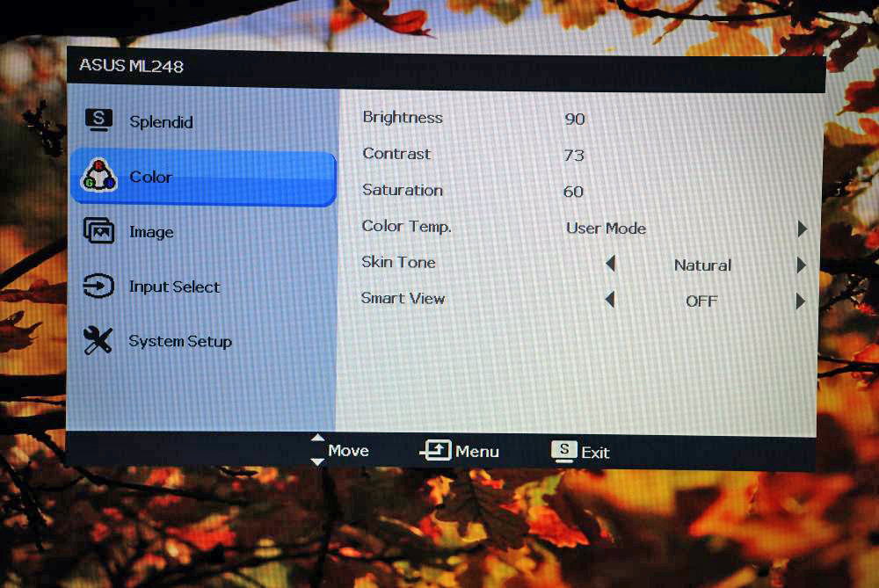This screenshot has width=879, height=588.
Task: Click the Menu return icon
Action: 436,451
